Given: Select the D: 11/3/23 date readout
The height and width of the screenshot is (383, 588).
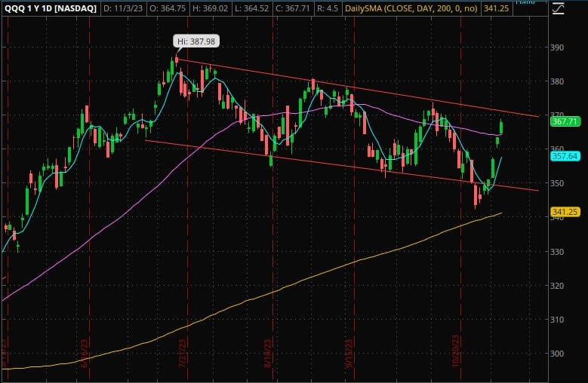Looking at the screenshot, I should 123,8.
